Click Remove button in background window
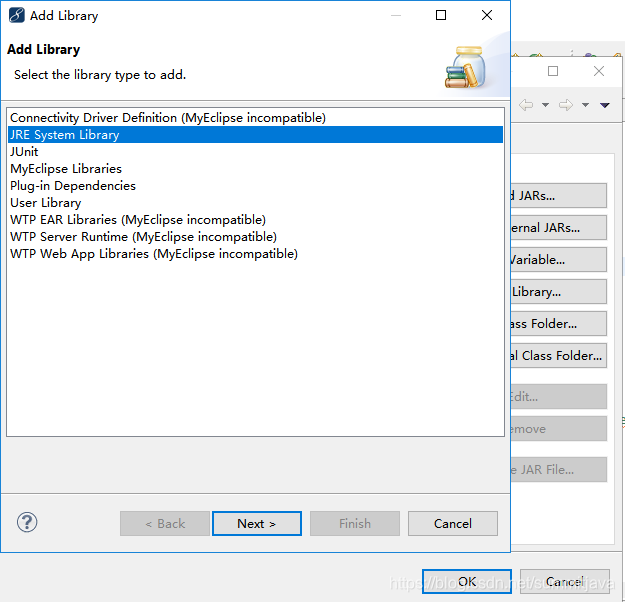This screenshot has height=602, width=625. click(558, 429)
